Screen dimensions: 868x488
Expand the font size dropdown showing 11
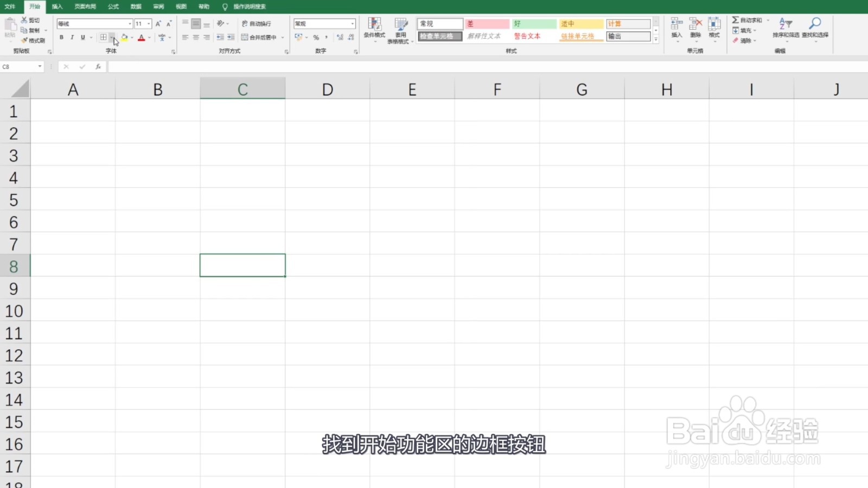[x=149, y=24]
